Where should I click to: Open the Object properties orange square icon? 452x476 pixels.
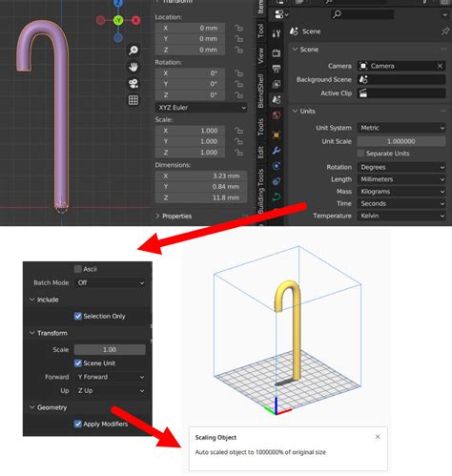[x=277, y=135]
